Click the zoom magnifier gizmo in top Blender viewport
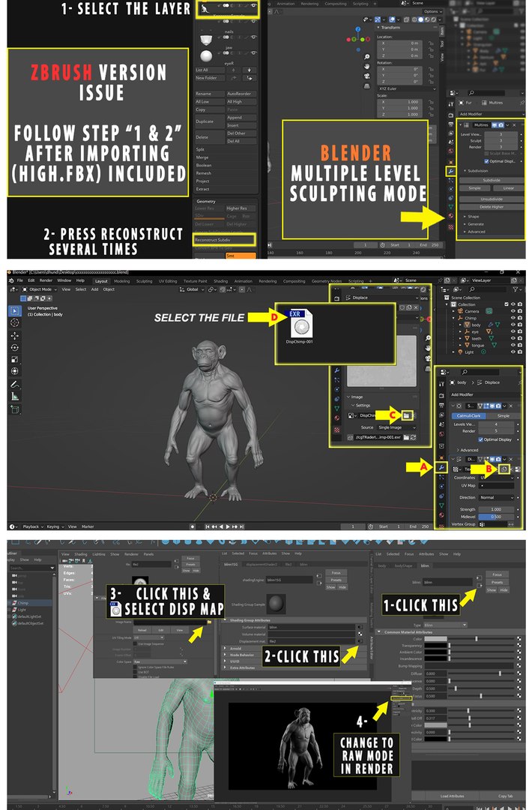This screenshot has height=810, width=532. coord(366,57)
